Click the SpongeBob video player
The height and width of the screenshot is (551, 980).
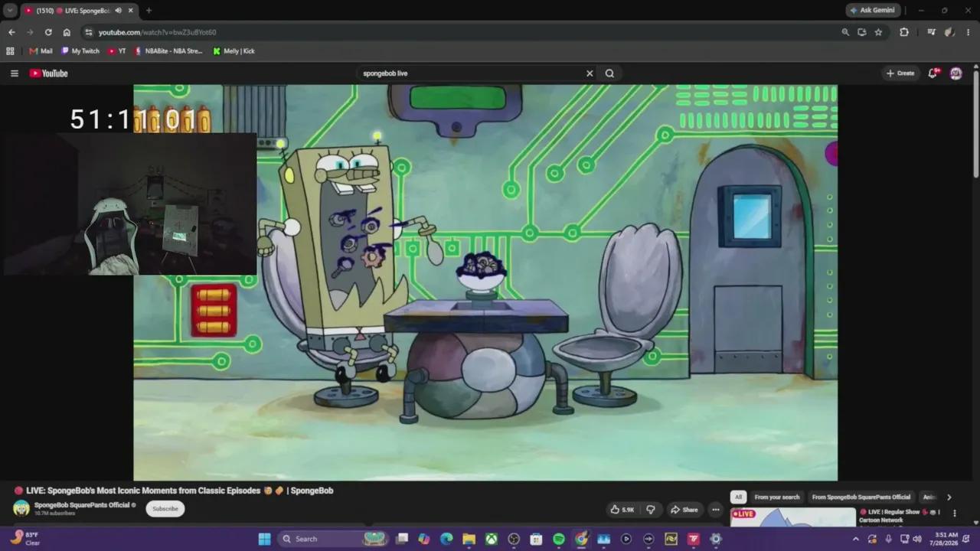pyautogui.click(x=485, y=282)
